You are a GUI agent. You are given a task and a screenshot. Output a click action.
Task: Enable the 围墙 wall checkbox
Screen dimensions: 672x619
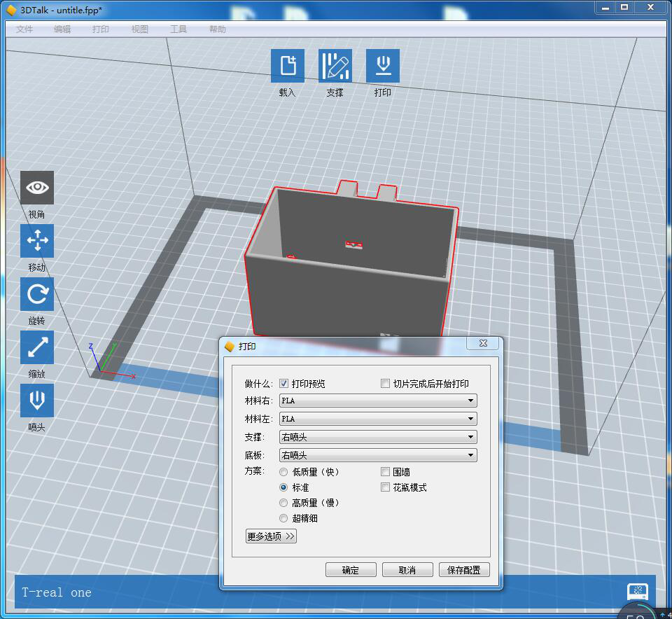click(x=385, y=472)
